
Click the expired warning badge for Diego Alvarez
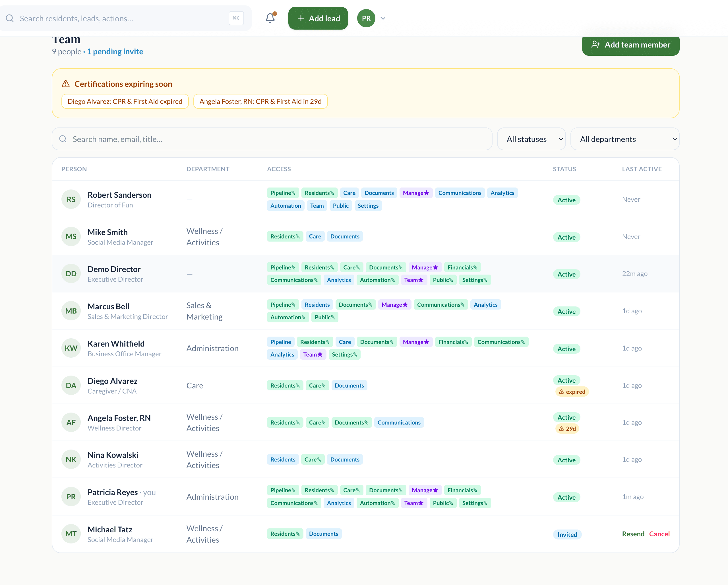click(572, 392)
